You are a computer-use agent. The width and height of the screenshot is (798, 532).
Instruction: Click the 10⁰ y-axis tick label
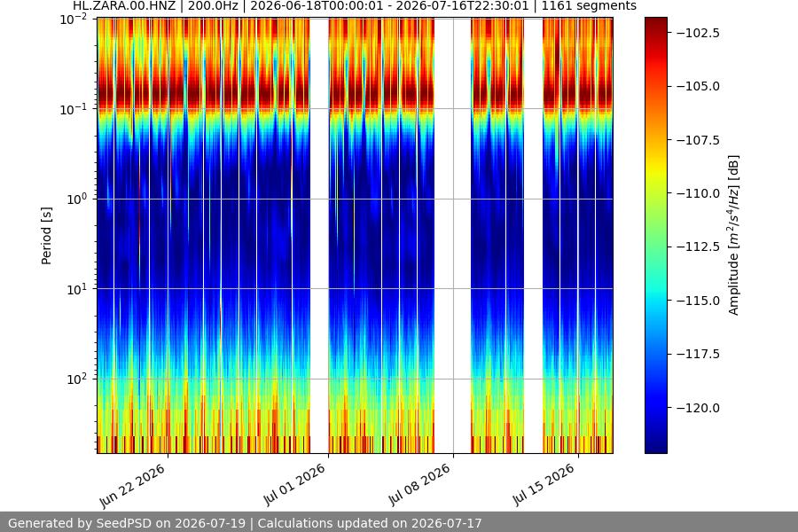(77, 199)
